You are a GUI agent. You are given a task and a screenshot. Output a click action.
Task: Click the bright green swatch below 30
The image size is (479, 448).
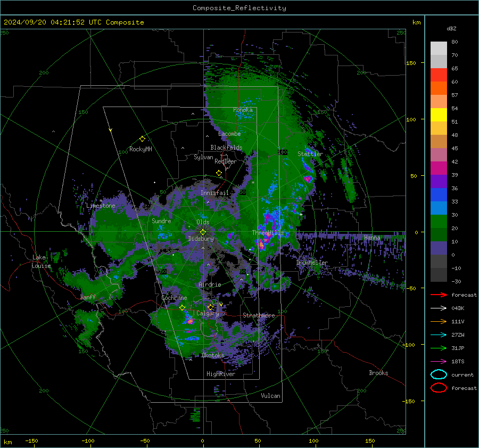pyautogui.click(x=439, y=221)
